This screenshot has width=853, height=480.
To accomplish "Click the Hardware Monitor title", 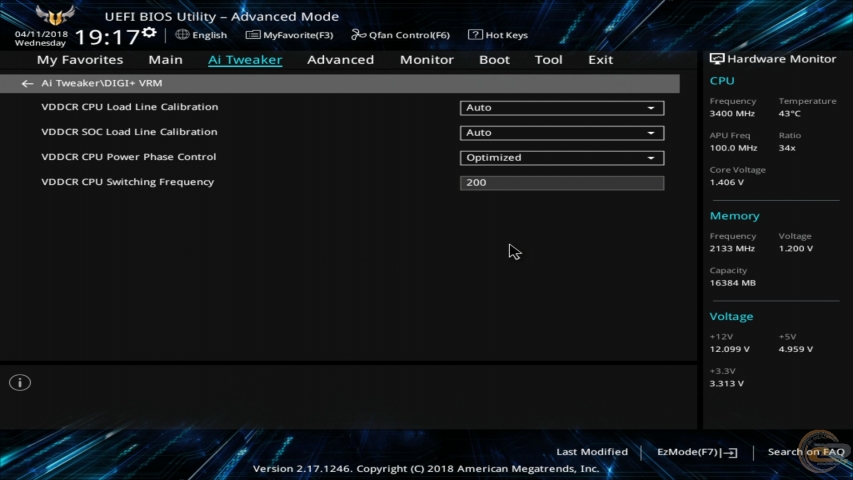I will click(x=782, y=59).
